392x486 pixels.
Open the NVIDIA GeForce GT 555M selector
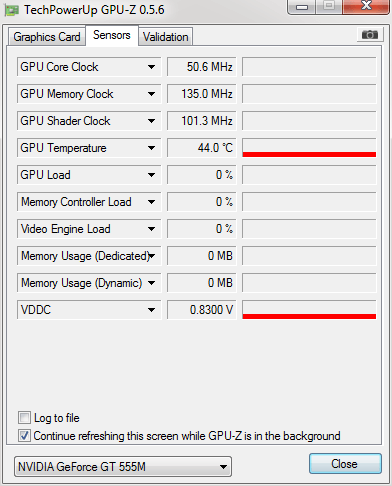123,467
